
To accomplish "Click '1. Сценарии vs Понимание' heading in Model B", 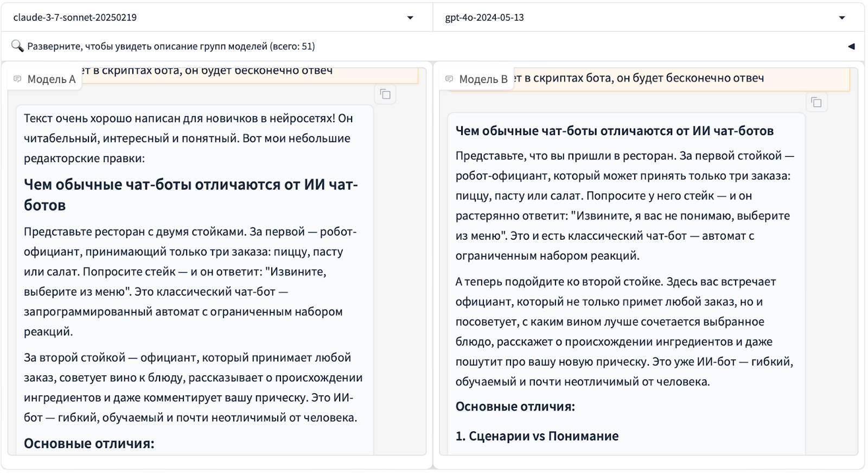I will 537,436.
